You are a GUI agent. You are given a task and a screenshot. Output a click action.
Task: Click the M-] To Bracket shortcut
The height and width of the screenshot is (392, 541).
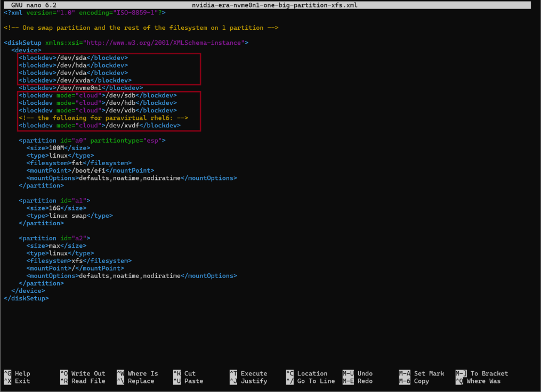coord(482,373)
